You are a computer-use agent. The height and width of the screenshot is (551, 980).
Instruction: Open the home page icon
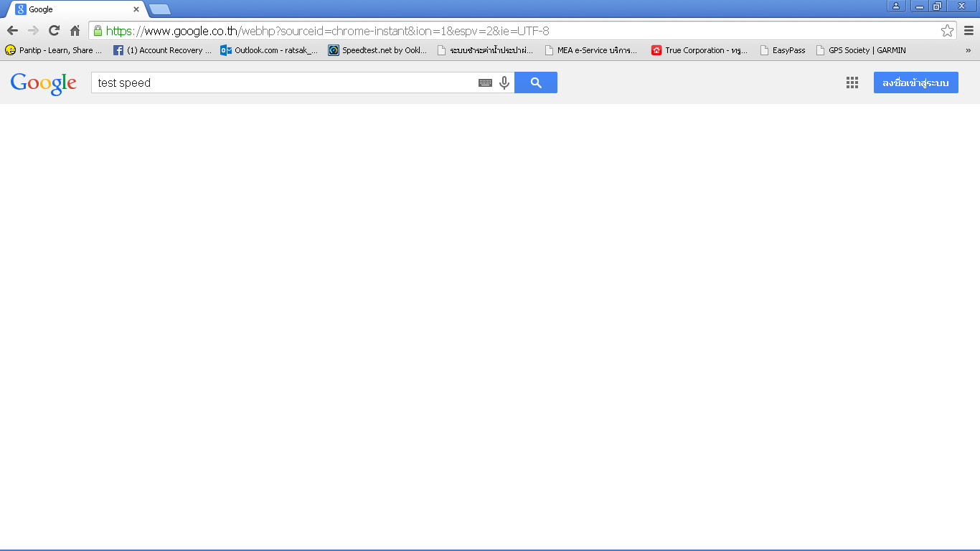tap(75, 30)
